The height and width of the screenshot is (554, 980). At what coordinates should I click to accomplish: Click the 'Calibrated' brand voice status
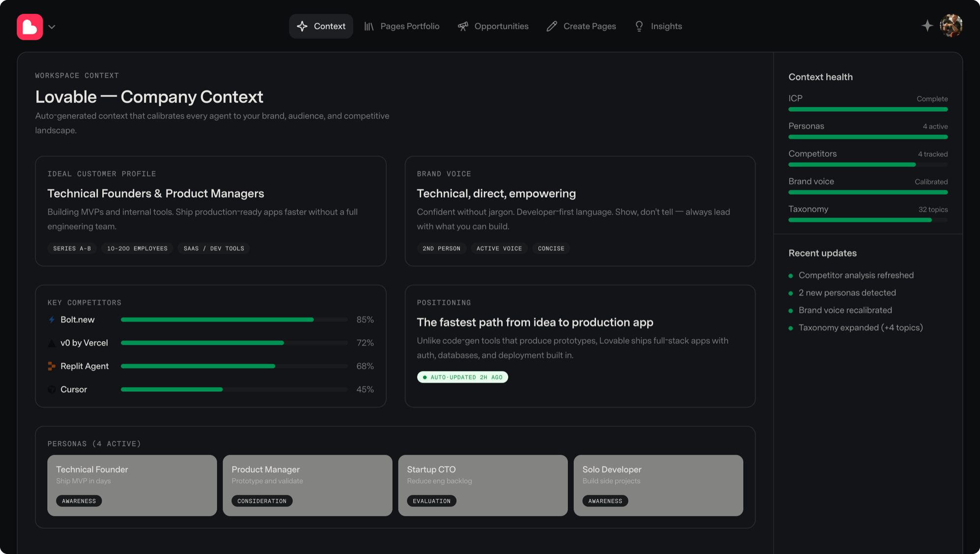tap(931, 182)
